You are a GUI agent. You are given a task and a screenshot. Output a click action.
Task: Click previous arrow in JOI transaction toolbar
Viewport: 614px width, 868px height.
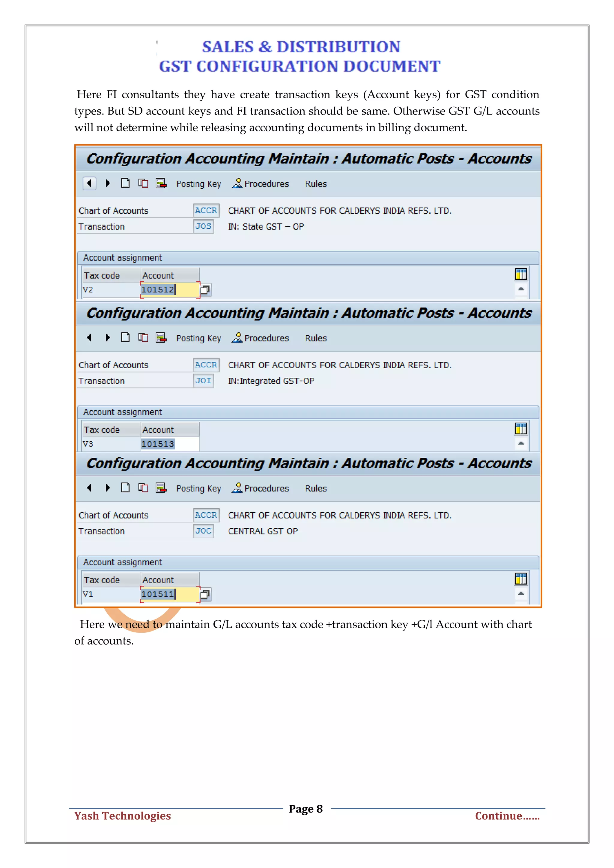click(89, 337)
